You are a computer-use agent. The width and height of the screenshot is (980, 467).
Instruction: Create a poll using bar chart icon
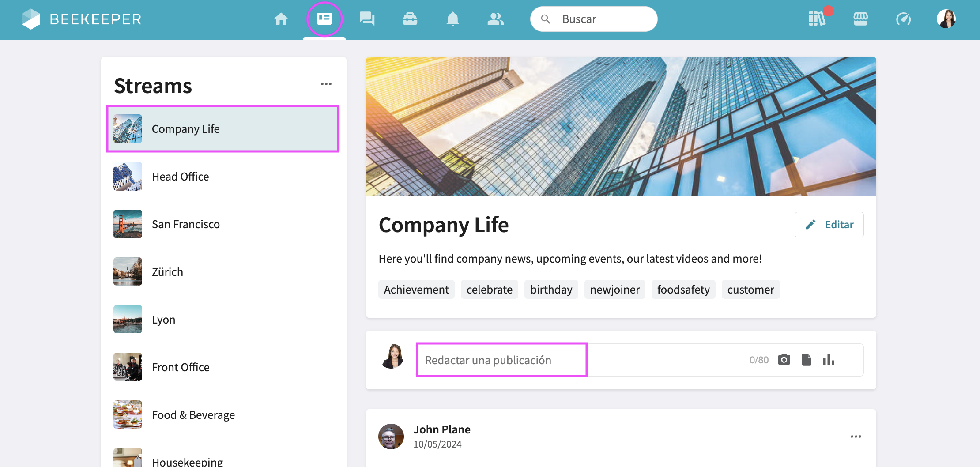(829, 360)
